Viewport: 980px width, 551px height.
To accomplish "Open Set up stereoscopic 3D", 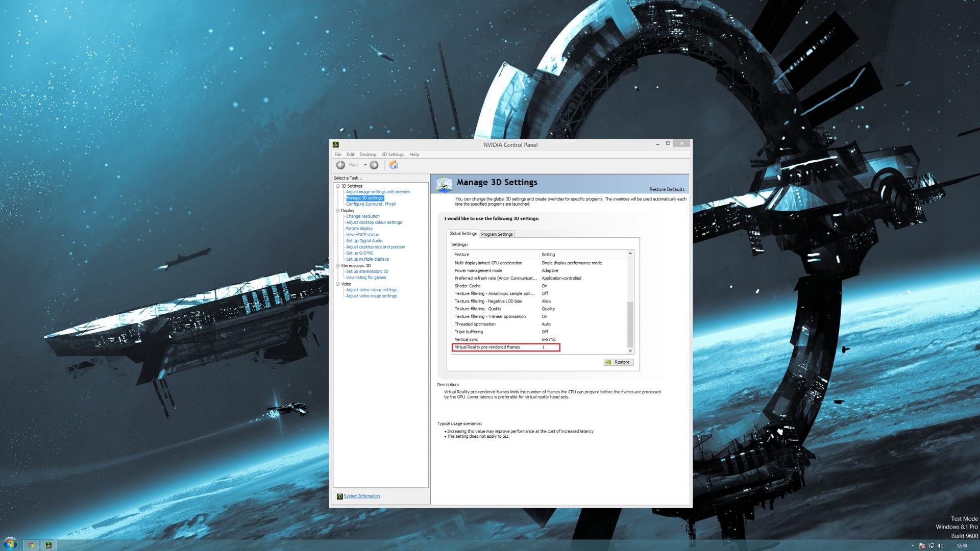I will 367,271.
